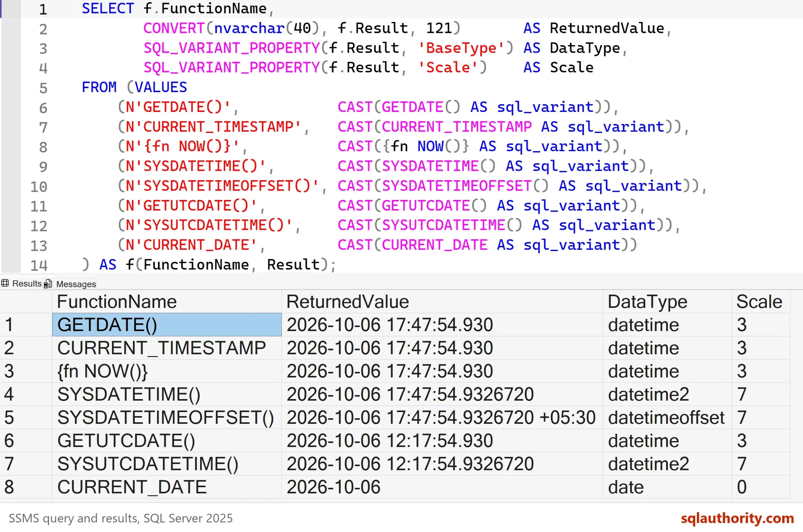Click the DataType column header
Viewport: 803px width, 532px height.
point(667,301)
